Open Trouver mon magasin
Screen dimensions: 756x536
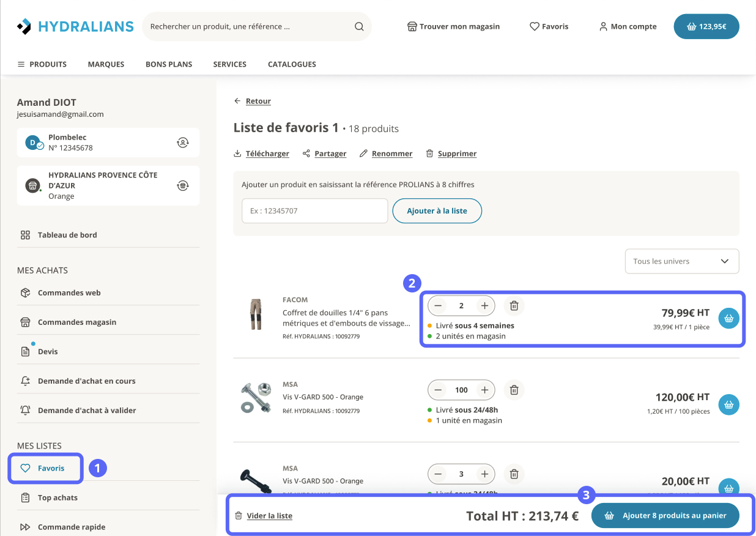click(x=453, y=26)
